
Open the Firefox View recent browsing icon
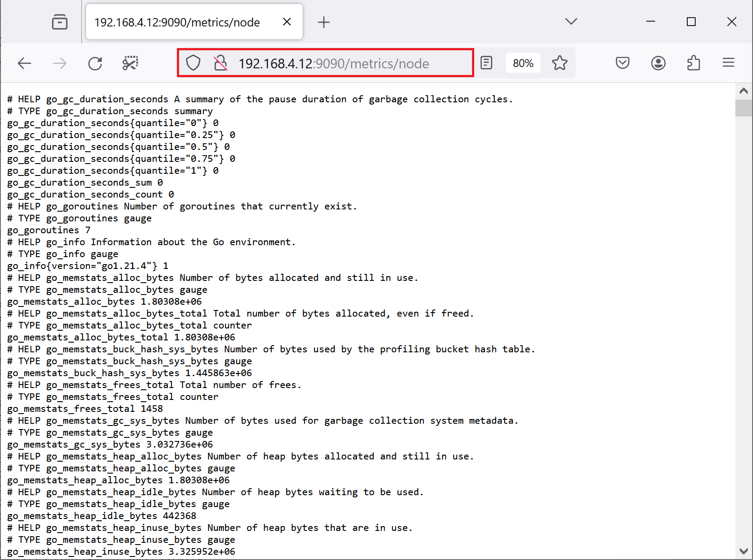60,22
